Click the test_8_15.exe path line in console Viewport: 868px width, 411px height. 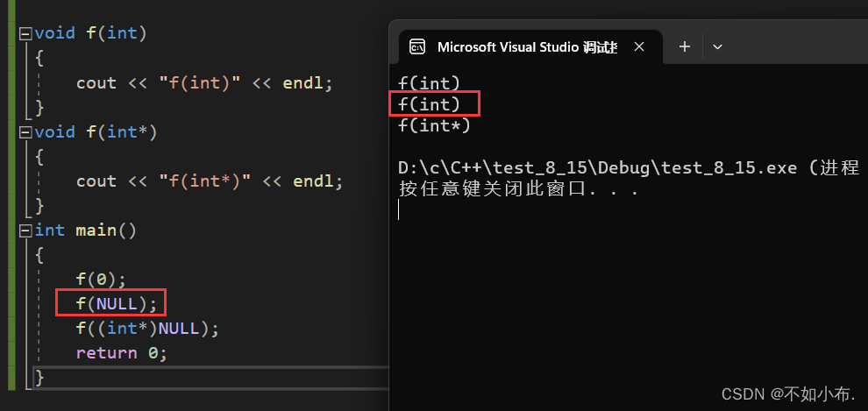(x=614, y=167)
